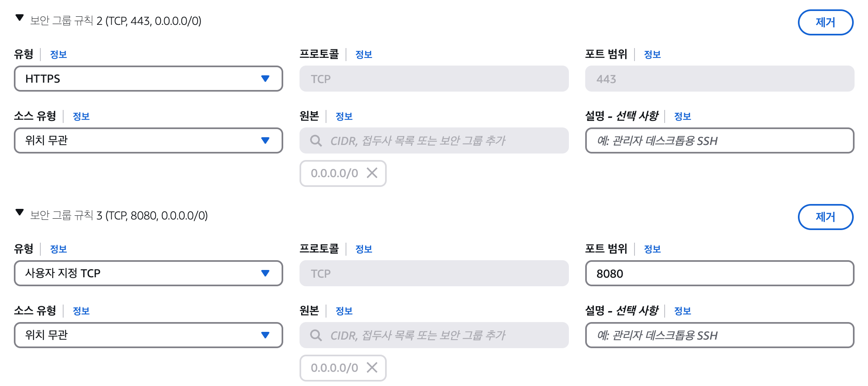This screenshot has height=386, width=868.
Task: Open 정보 link next to rule 2 프로토콜
Action: 364,55
